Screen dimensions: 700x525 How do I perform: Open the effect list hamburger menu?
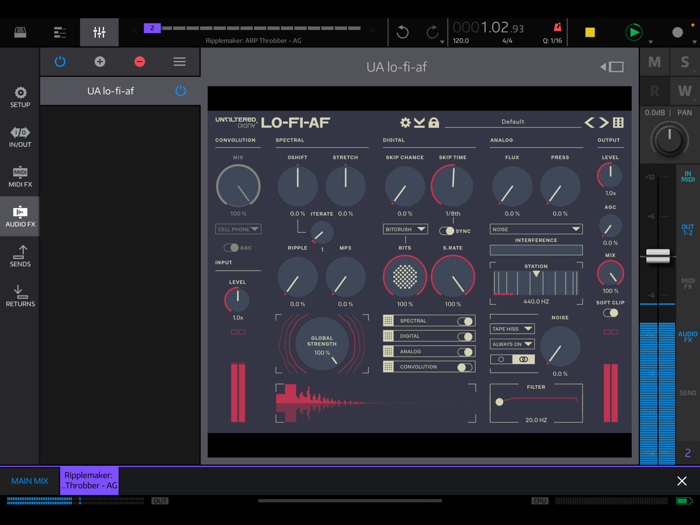179,62
